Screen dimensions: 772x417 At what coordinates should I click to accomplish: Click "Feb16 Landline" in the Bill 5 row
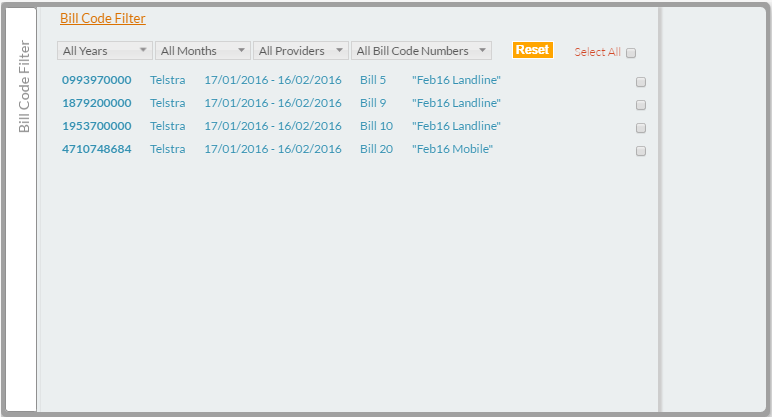coord(456,80)
